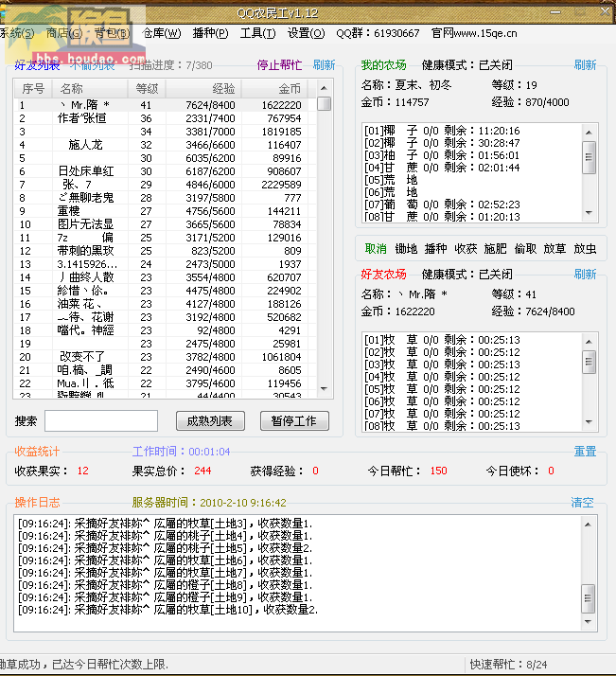Select the 播种 farm action
This screenshot has width=616, height=676.
[435, 249]
